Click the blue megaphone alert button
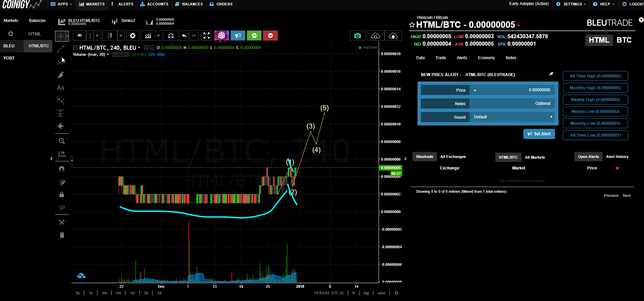This screenshot has width=644, height=301. click(238, 36)
